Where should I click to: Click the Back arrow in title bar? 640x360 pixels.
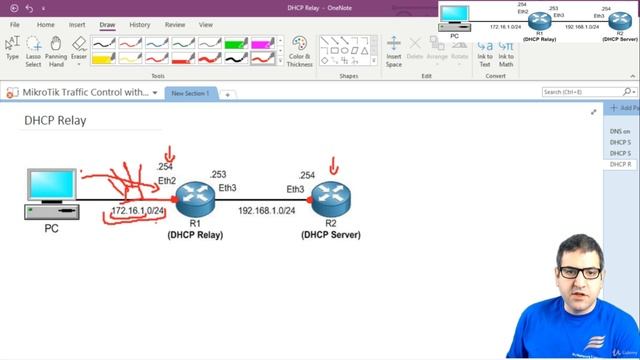pyautogui.click(x=14, y=8)
